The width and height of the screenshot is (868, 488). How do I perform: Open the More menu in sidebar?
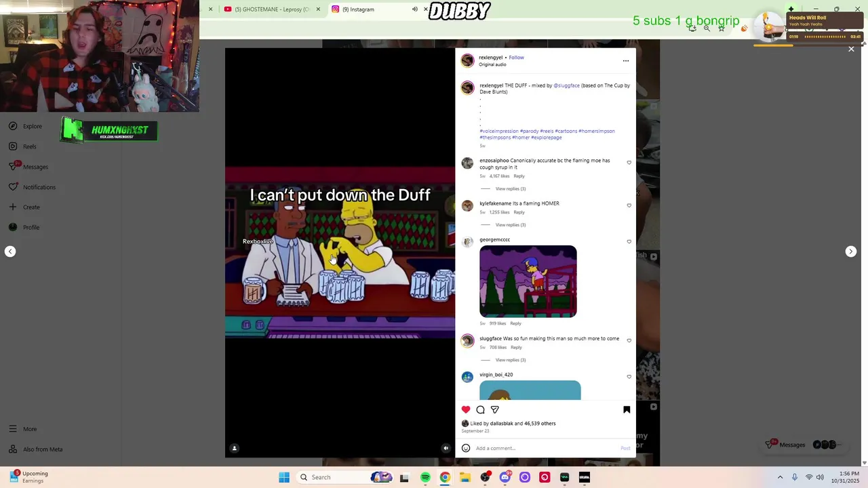(x=23, y=429)
